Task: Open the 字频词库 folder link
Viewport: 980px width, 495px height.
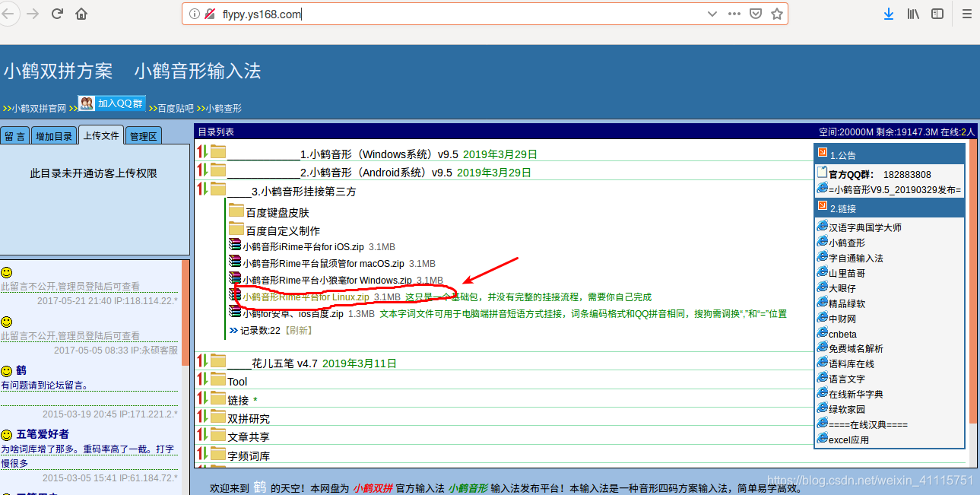Action: click(249, 455)
